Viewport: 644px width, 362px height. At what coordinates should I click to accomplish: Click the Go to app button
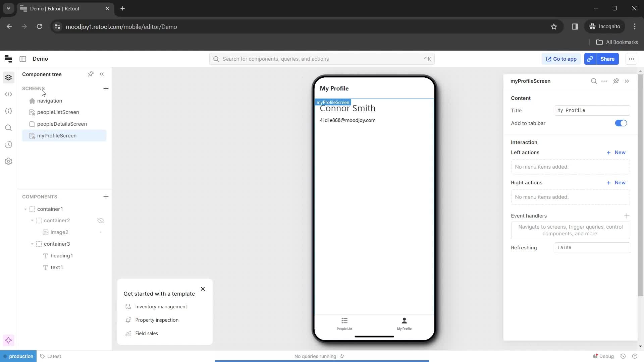click(x=561, y=59)
